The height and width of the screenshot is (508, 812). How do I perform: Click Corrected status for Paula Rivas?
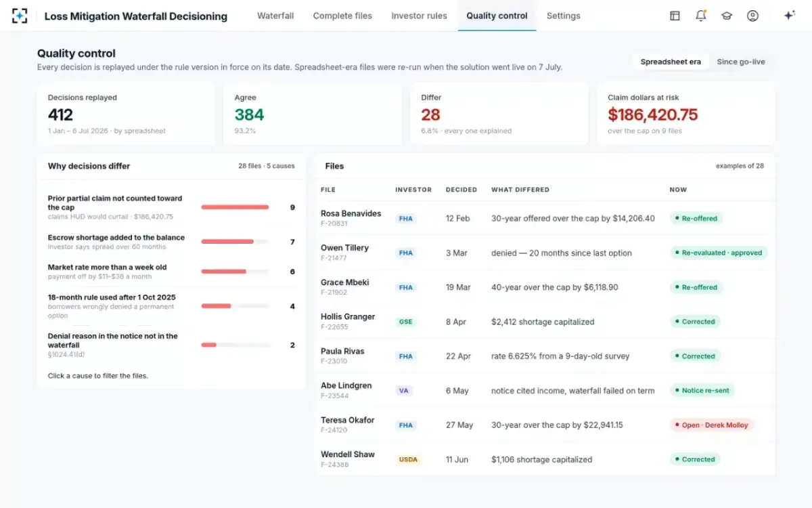(695, 356)
